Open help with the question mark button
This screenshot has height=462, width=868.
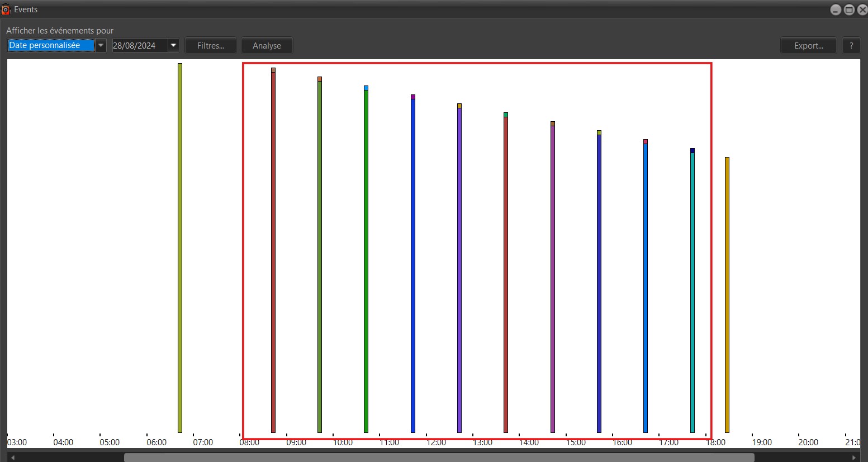[x=851, y=46]
